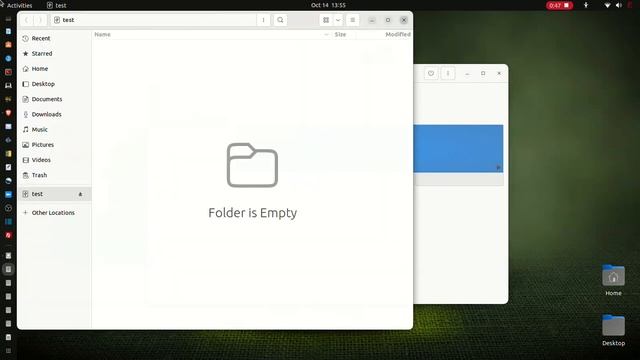640x360 pixels.
Task: Open the search icon in Files
Action: coord(280,20)
